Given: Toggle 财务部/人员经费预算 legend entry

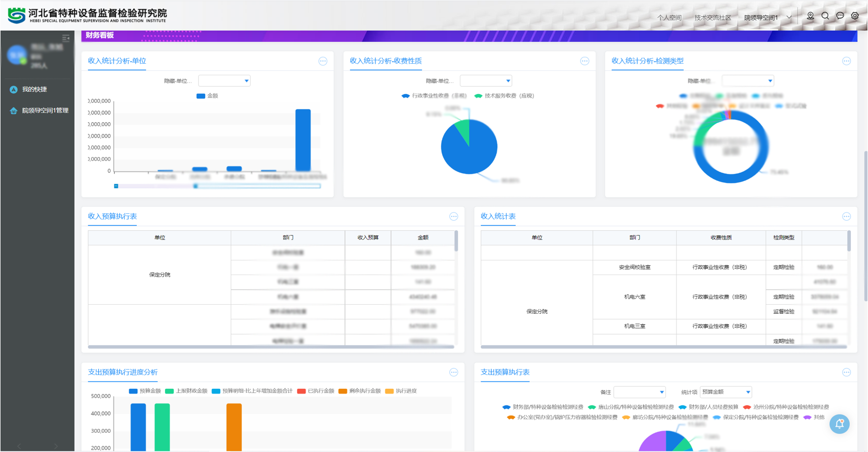Looking at the screenshot, I should (x=708, y=407).
